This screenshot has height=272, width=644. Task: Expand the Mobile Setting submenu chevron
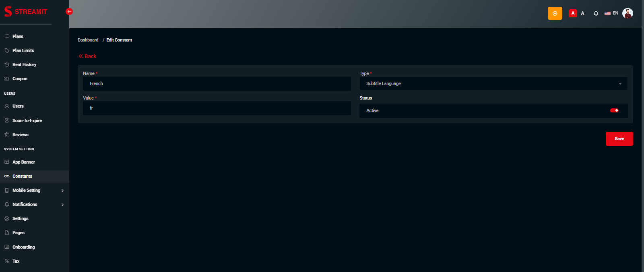pyautogui.click(x=62, y=191)
